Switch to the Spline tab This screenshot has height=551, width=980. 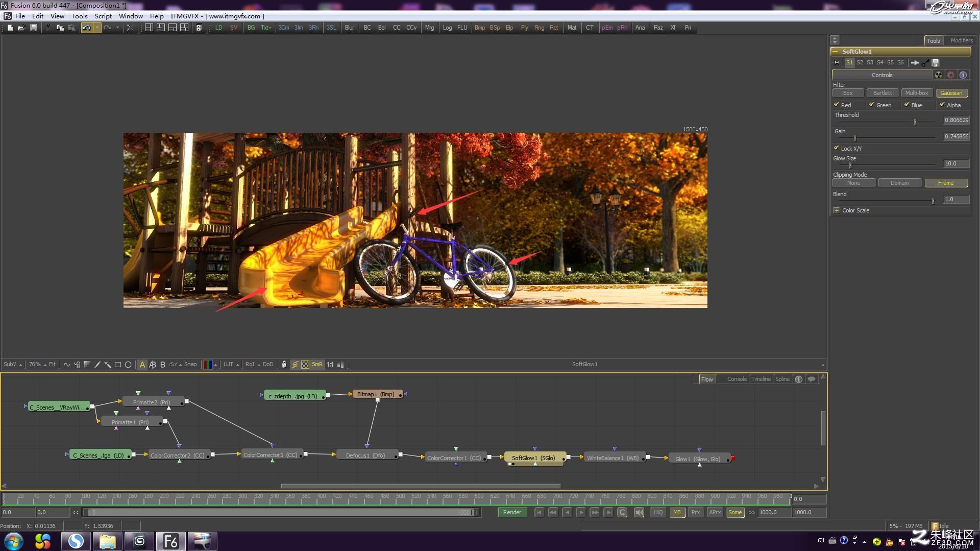(782, 379)
